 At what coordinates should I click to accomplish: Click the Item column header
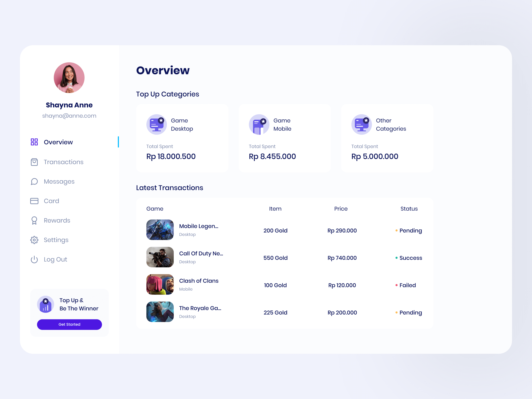(275, 208)
